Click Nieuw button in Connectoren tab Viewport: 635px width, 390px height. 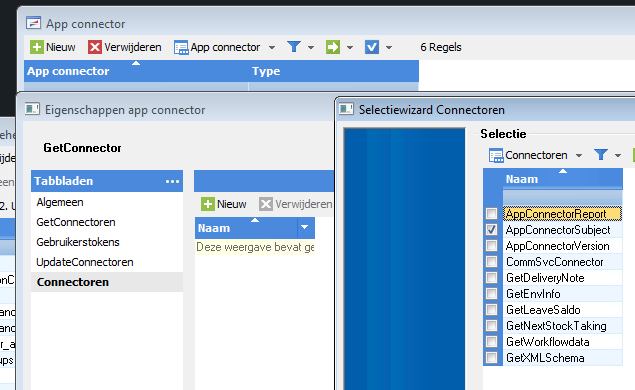click(x=224, y=204)
